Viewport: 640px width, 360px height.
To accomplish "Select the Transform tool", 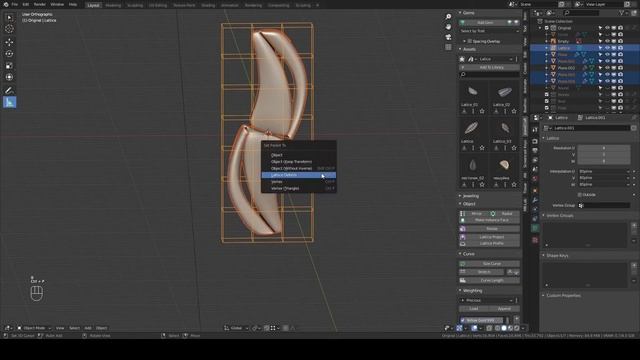I will click(x=9, y=77).
